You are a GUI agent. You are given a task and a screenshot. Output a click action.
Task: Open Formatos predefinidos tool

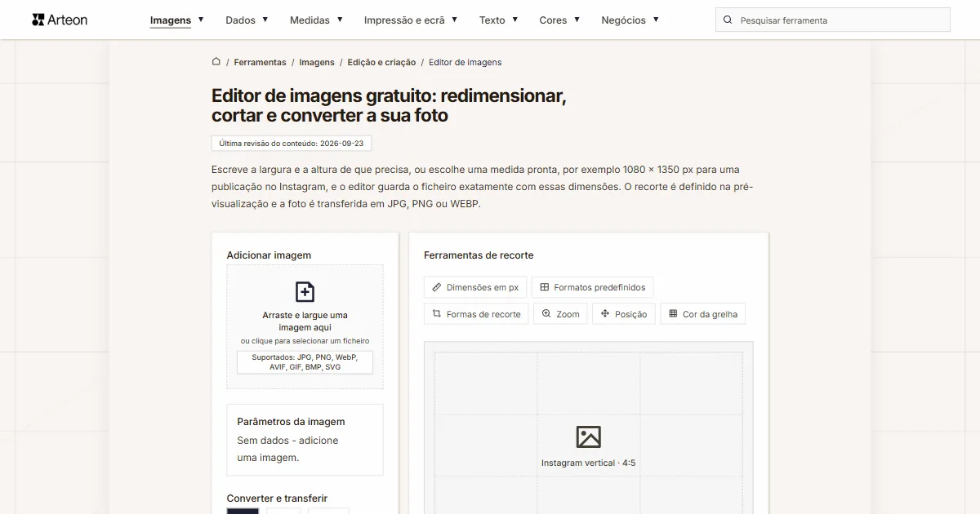(593, 287)
